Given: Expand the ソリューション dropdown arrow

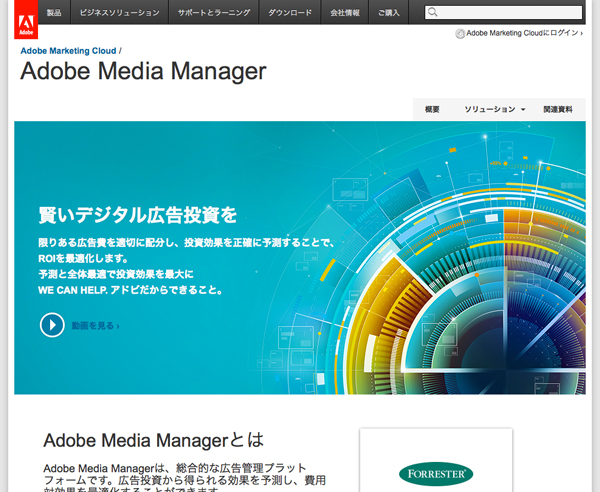Looking at the screenshot, I should click(x=523, y=109).
